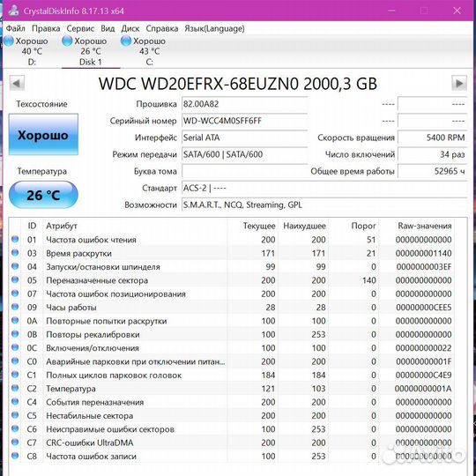Select the Частота ошибок чтения attribute row
Viewport: 476px width, 476px height.
(x=232, y=240)
